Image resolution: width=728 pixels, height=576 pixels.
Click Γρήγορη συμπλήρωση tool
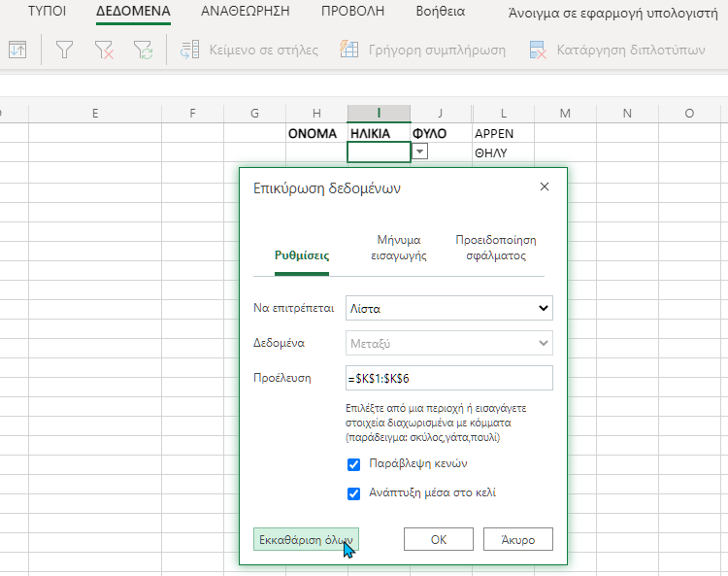(x=423, y=50)
